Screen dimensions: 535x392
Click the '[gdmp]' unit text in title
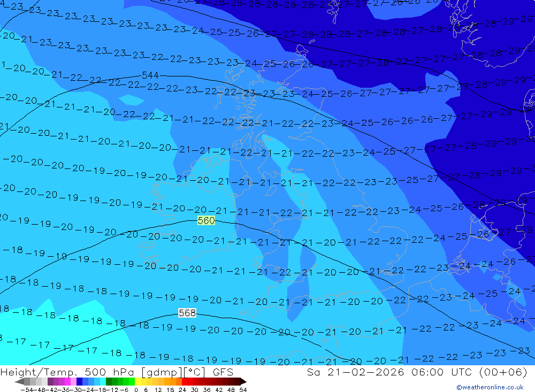pos(162,372)
